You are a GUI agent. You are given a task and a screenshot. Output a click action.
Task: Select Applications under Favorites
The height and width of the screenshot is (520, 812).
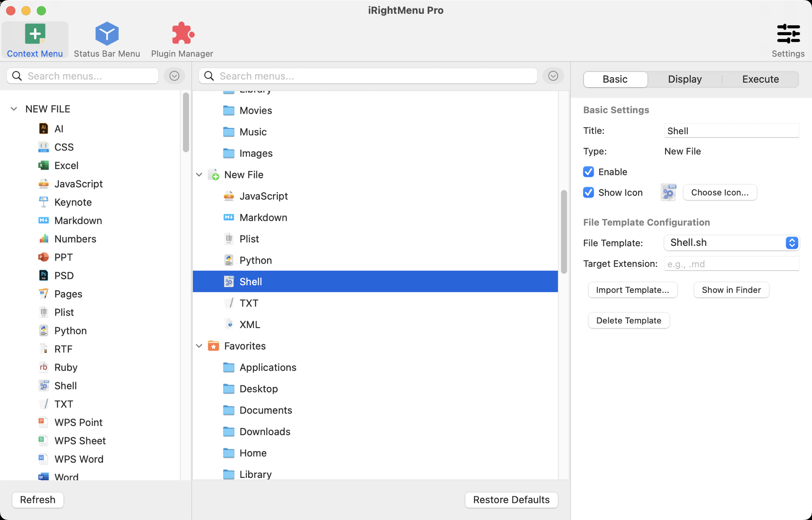(x=375, y=367)
